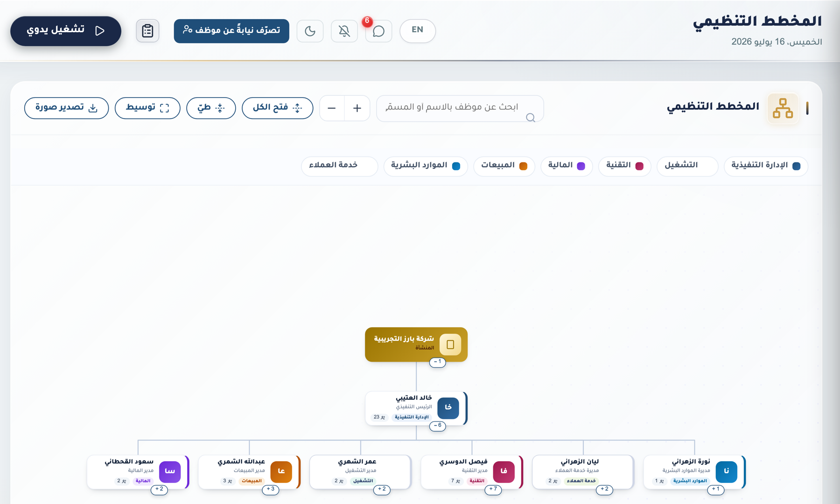
Task: Click خالد العتيبي's avatar
Action: point(448,408)
